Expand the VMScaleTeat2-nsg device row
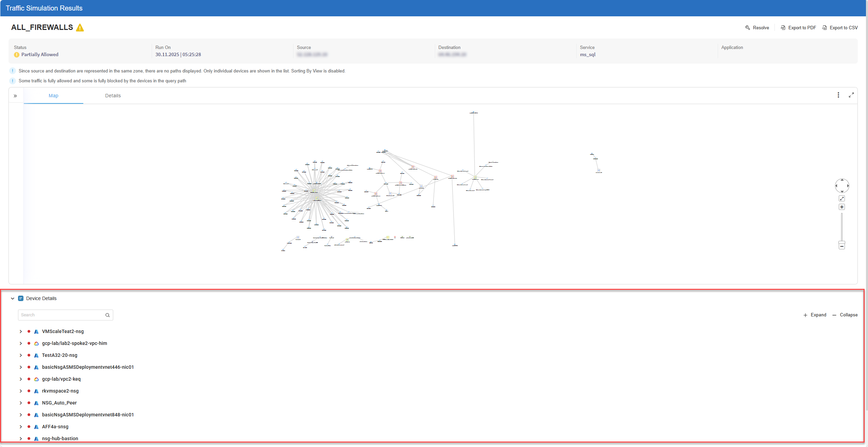Image resolution: width=868 pixels, height=447 pixels. coord(21,331)
